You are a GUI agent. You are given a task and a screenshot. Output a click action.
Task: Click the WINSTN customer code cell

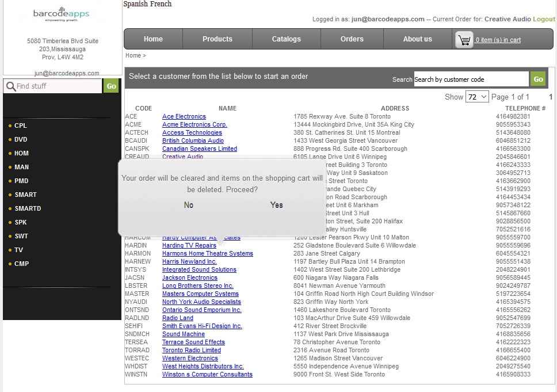pos(136,374)
